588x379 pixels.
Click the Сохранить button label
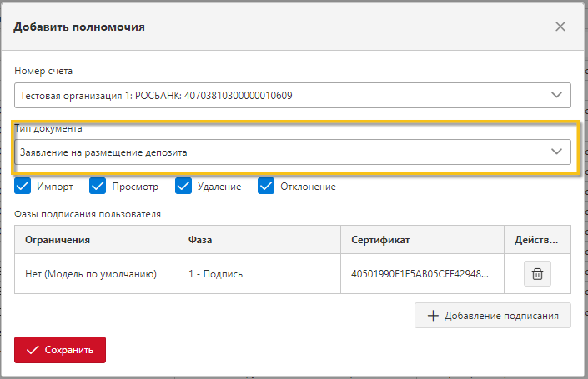(x=69, y=350)
